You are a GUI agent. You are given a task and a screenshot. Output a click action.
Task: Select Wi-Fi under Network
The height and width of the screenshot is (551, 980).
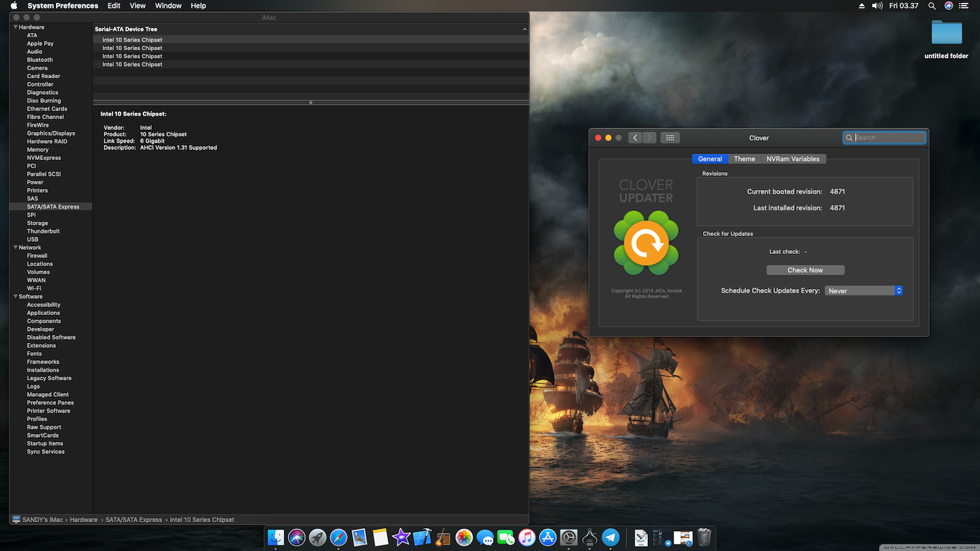(x=34, y=288)
